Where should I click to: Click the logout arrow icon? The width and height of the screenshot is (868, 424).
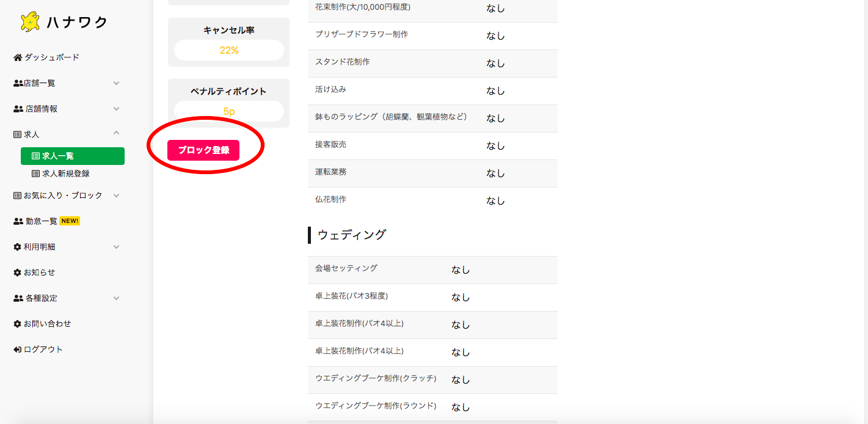click(18, 349)
